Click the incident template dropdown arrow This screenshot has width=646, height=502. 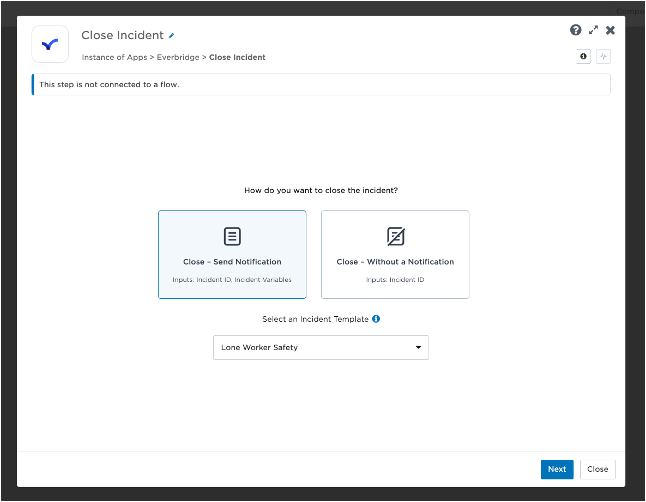click(x=418, y=348)
